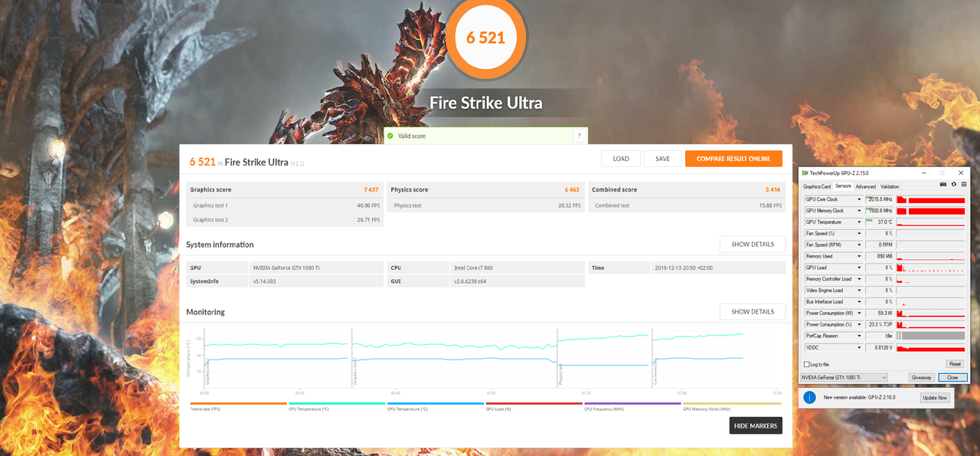Open the Video Engine Load dropdown
Viewport: 980px width, 456px height.
click(x=859, y=290)
